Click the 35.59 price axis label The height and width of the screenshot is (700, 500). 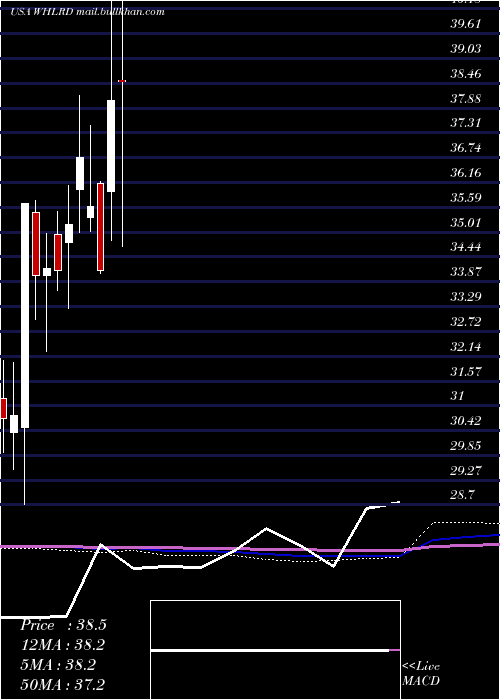pos(466,197)
